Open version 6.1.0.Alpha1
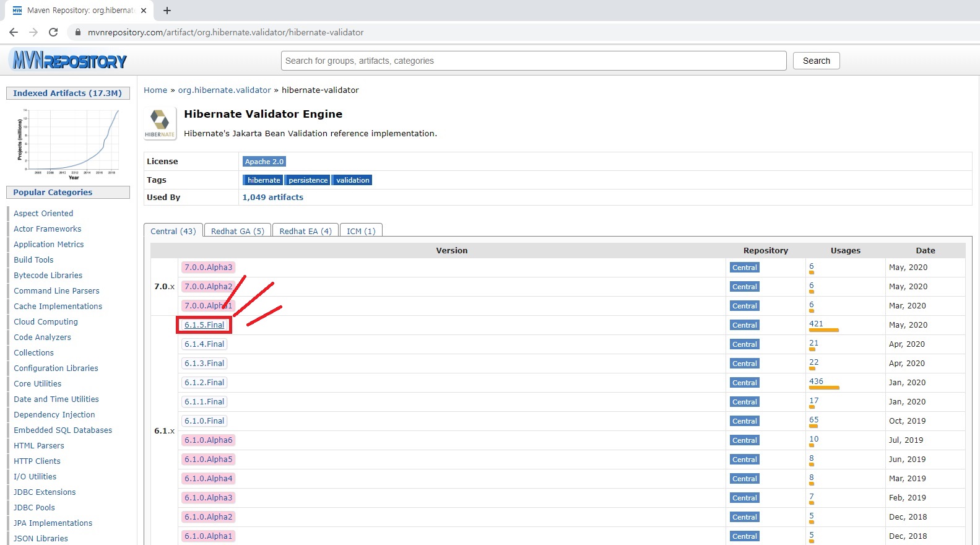Viewport: 980px width, 545px height. coord(208,536)
